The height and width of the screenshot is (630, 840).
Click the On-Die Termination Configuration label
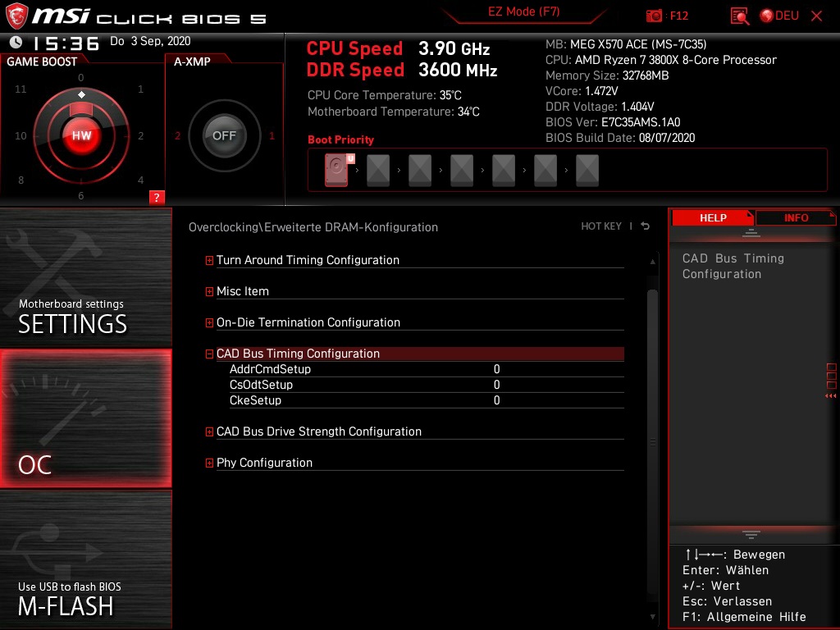[x=308, y=322]
